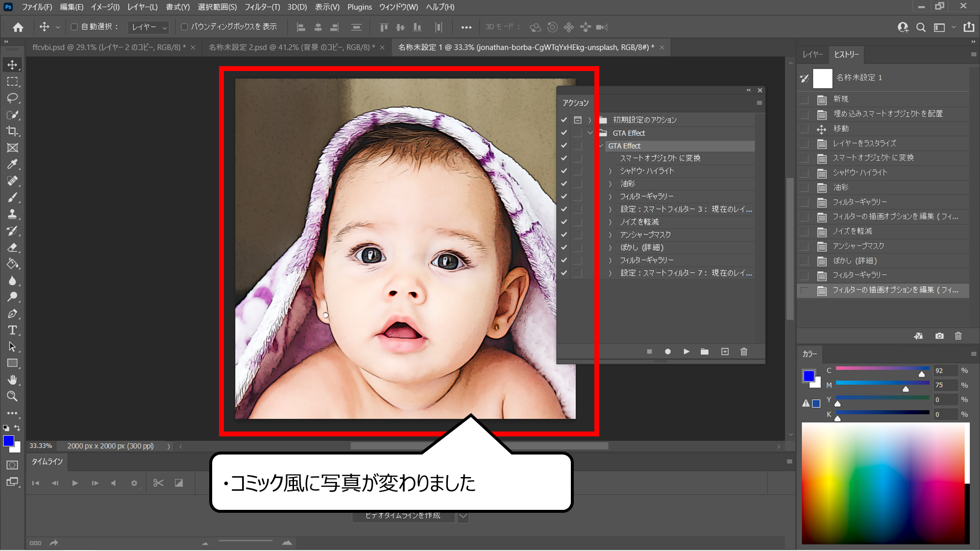The width and height of the screenshot is (980, 551).
Task: Delete current state in History panel
Action: coord(958,336)
